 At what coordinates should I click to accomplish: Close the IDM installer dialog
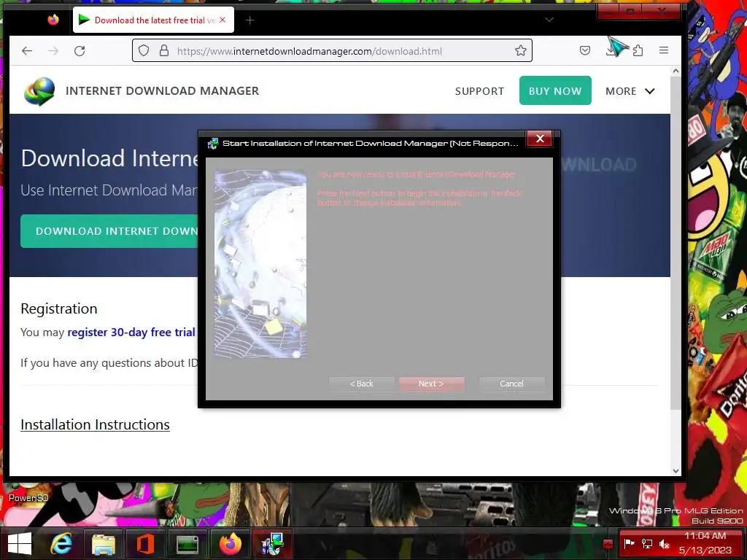tap(540, 139)
